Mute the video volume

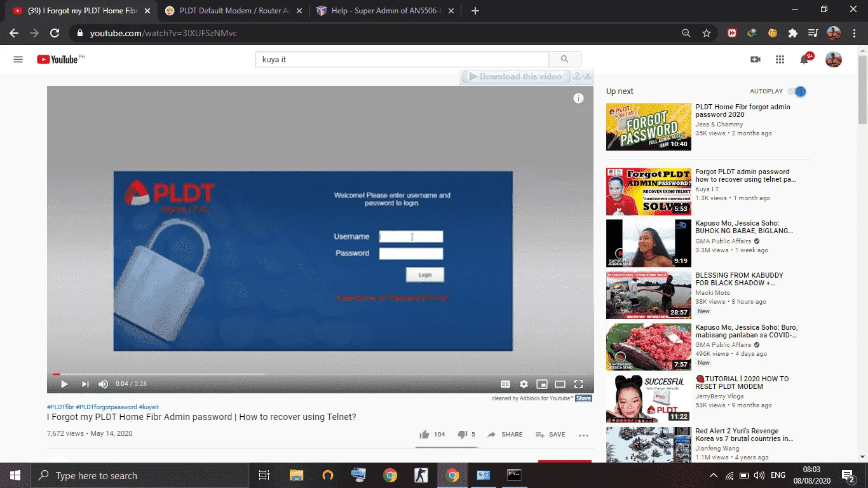coord(104,384)
